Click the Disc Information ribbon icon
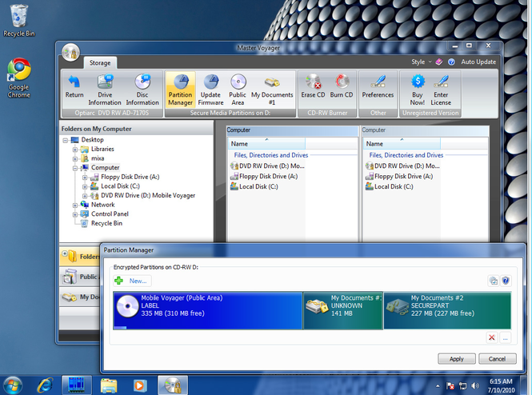The height and width of the screenshot is (395, 532). 142,90
